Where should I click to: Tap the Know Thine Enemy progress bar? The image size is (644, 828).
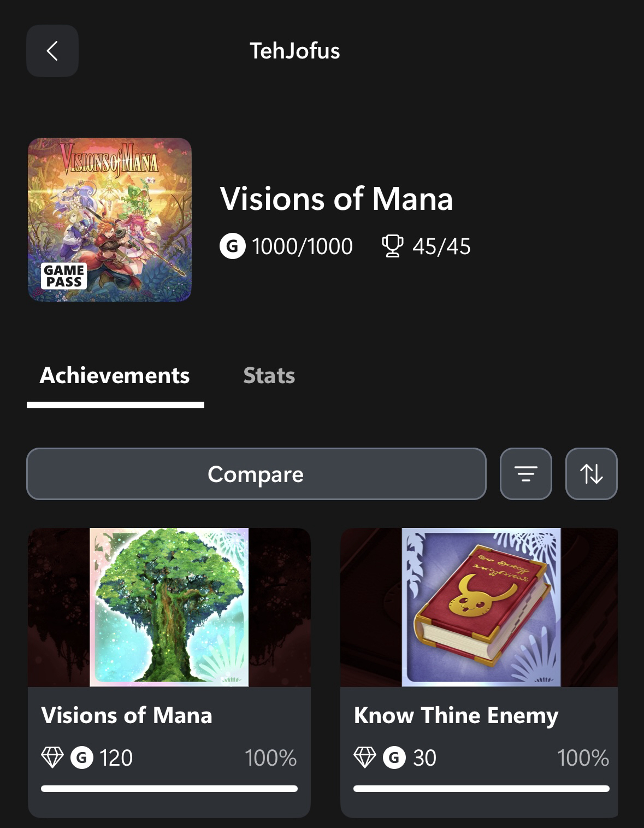click(x=481, y=789)
